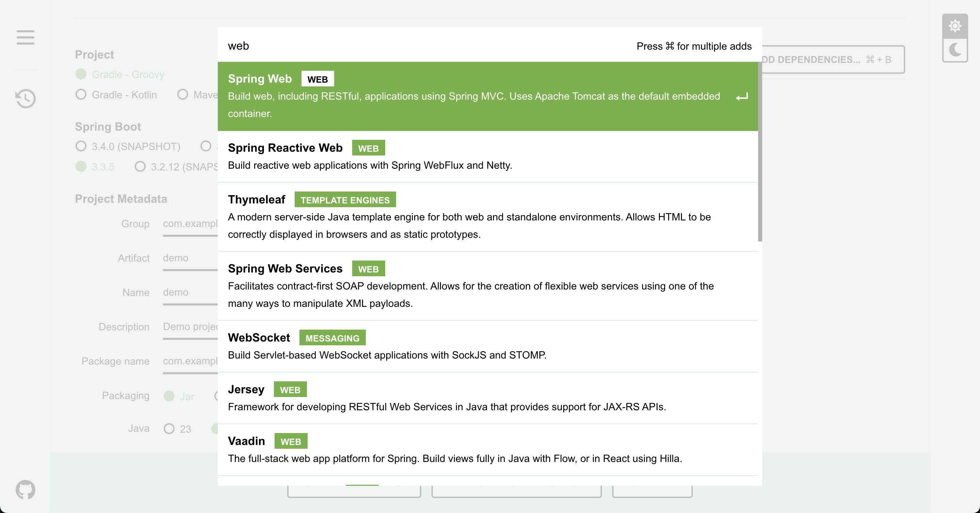Click the MESSAGING tag on WebSocket

click(332, 338)
